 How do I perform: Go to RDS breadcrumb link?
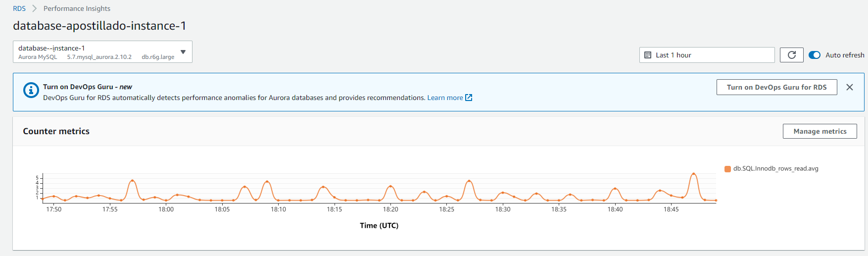coord(19,8)
